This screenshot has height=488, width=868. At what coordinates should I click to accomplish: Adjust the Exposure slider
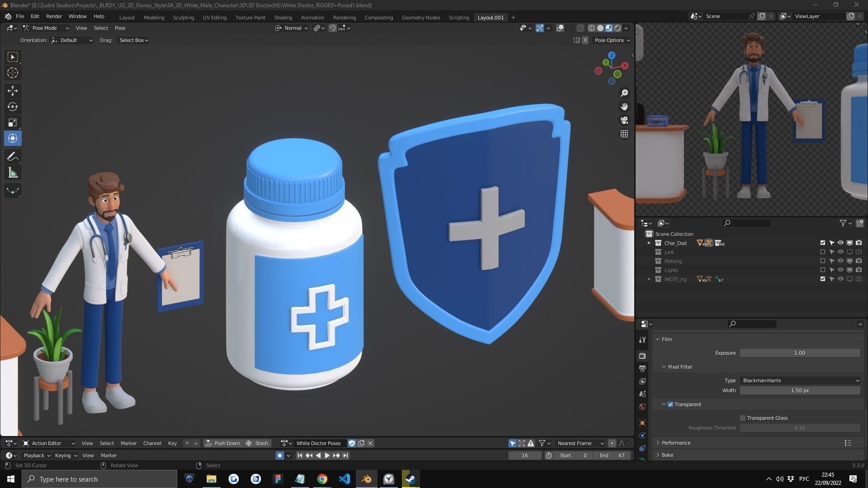[800, 353]
